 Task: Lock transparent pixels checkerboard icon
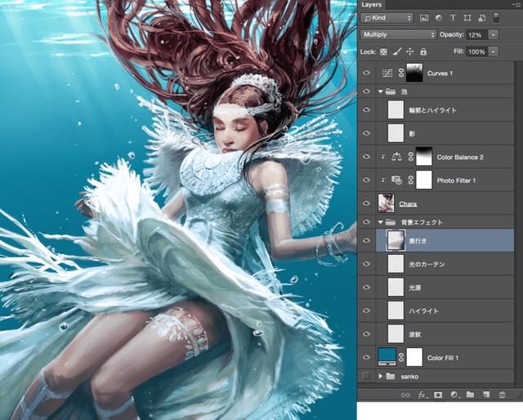383,52
